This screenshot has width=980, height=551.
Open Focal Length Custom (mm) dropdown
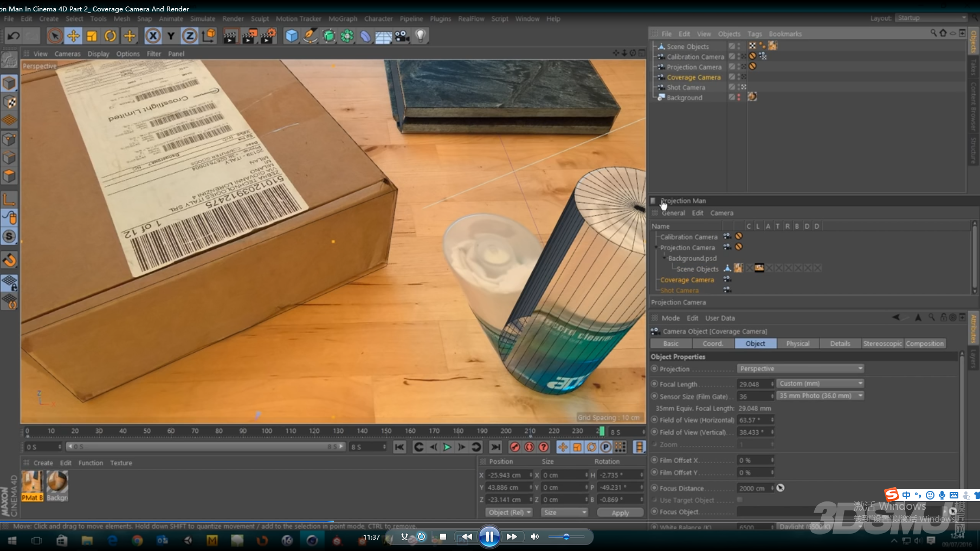coord(820,383)
